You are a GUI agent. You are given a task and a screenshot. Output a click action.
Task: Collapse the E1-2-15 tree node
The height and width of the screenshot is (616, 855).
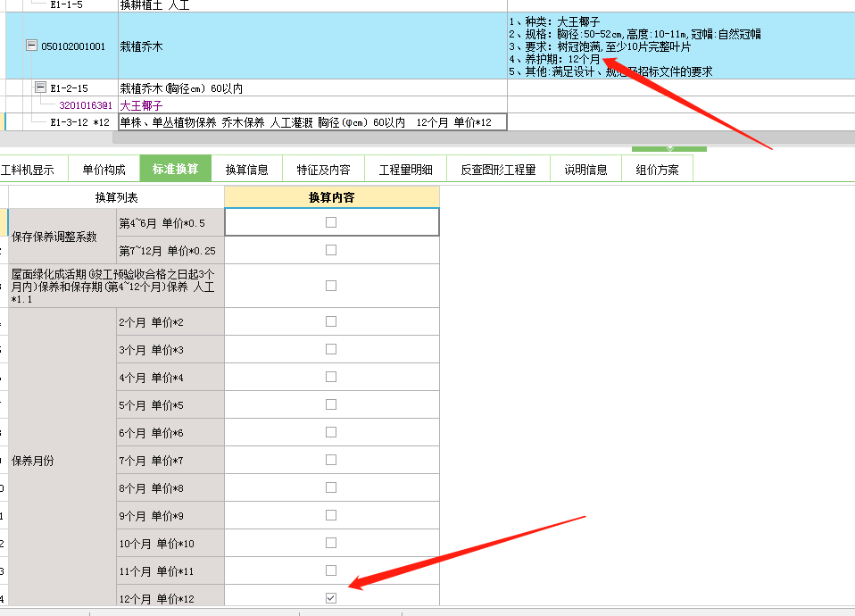click(x=40, y=87)
